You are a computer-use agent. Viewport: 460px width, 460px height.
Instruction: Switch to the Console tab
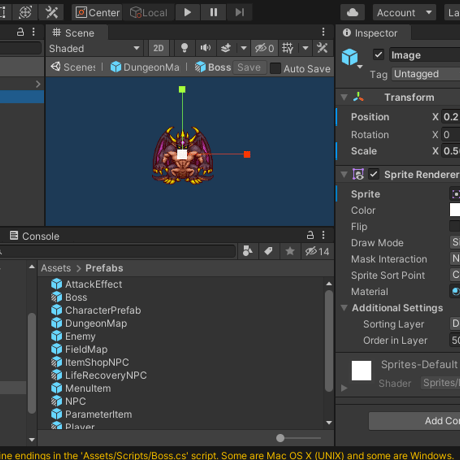pos(34,236)
